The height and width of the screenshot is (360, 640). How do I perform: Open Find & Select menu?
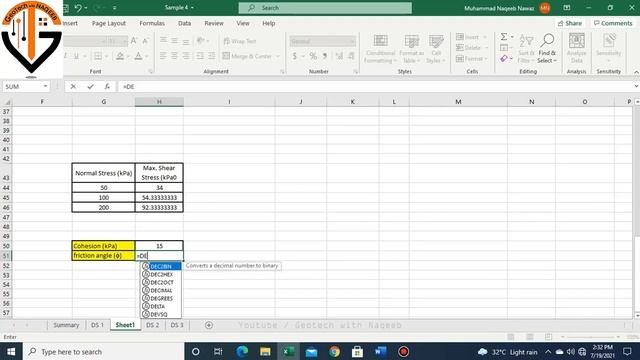point(547,49)
